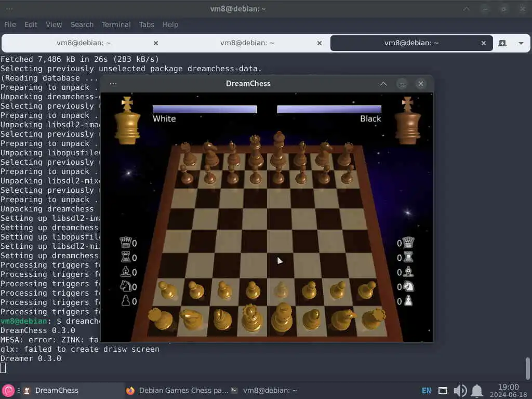
Task: Open the Terminal menu
Action: (x=116, y=24)
